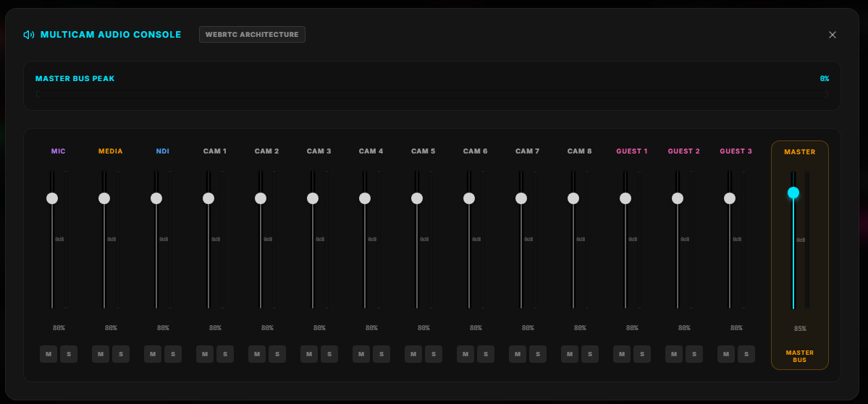
Task: Click the CAM 4 channel label
Action: 371,151
